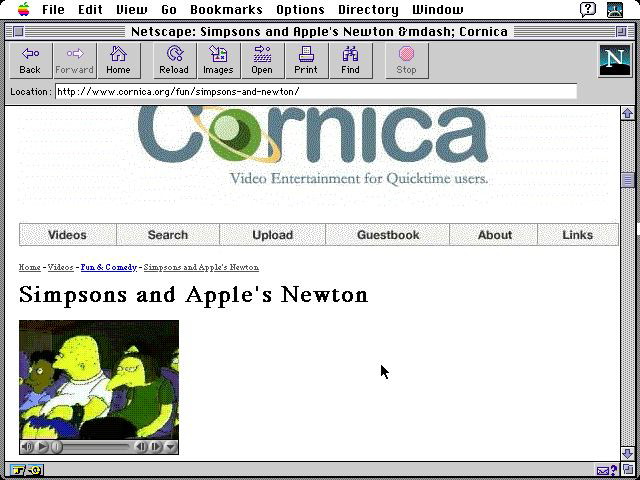Image resolution: width=640 pixels, height=480 pixels.
Task: Open the QuickTime player dropdown arrow
Action: pyautogui.click(x=171, y=447)
